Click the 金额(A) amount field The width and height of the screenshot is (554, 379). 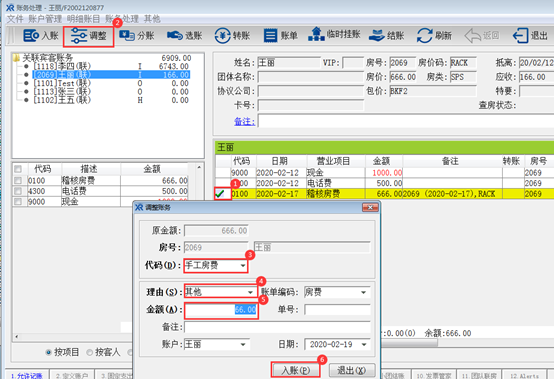pos(221,309)
